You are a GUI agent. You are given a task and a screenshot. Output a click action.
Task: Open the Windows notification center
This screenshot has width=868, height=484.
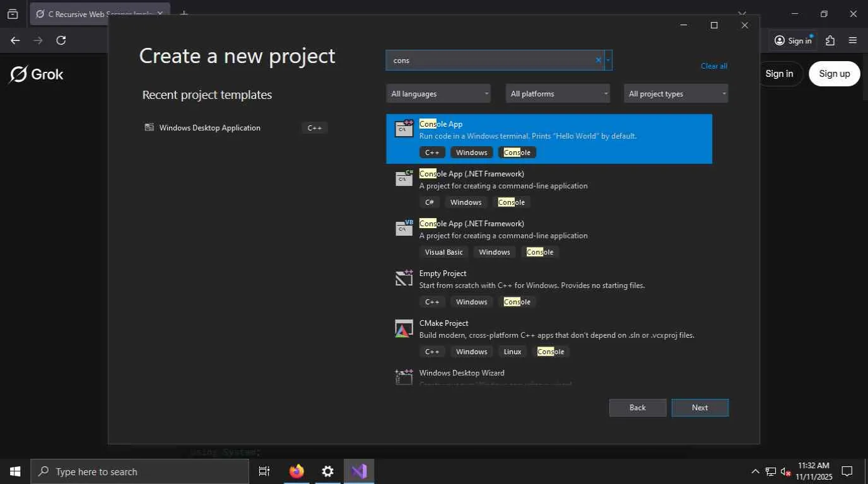[x=847, y=471]
